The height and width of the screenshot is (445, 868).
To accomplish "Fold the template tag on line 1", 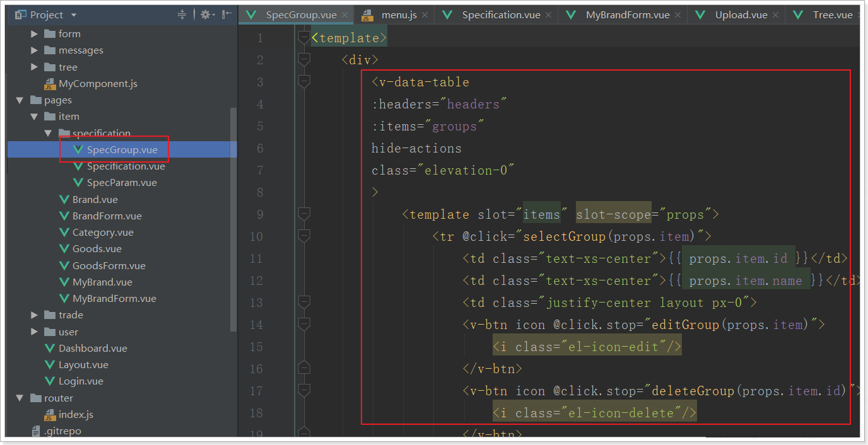I will click(x=304, y=37).
